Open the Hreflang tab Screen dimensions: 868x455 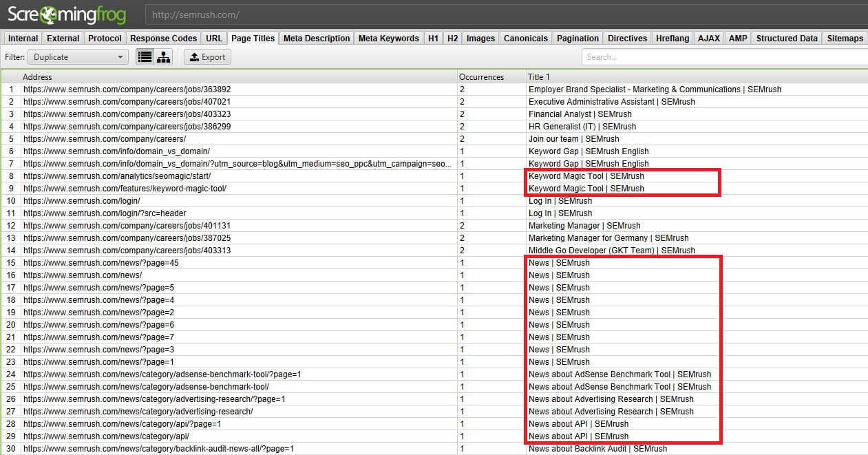672,39
